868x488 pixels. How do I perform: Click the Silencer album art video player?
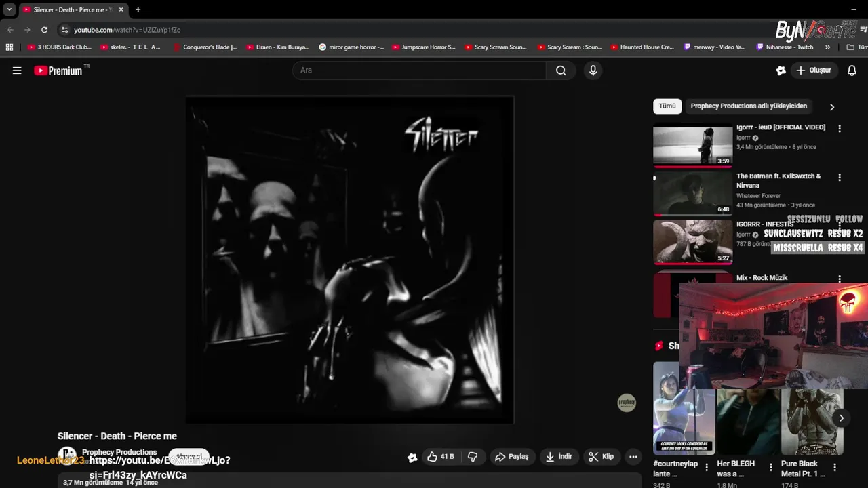pos(350,260)
